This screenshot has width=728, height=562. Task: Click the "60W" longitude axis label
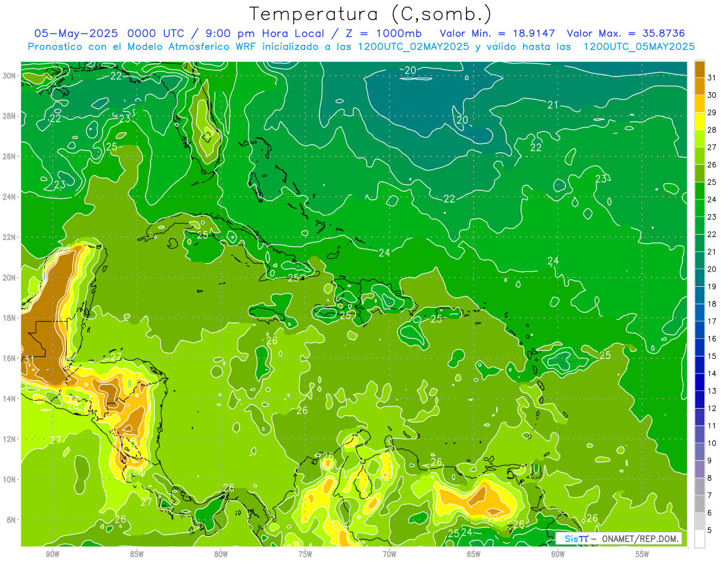(x=558, y=554)
